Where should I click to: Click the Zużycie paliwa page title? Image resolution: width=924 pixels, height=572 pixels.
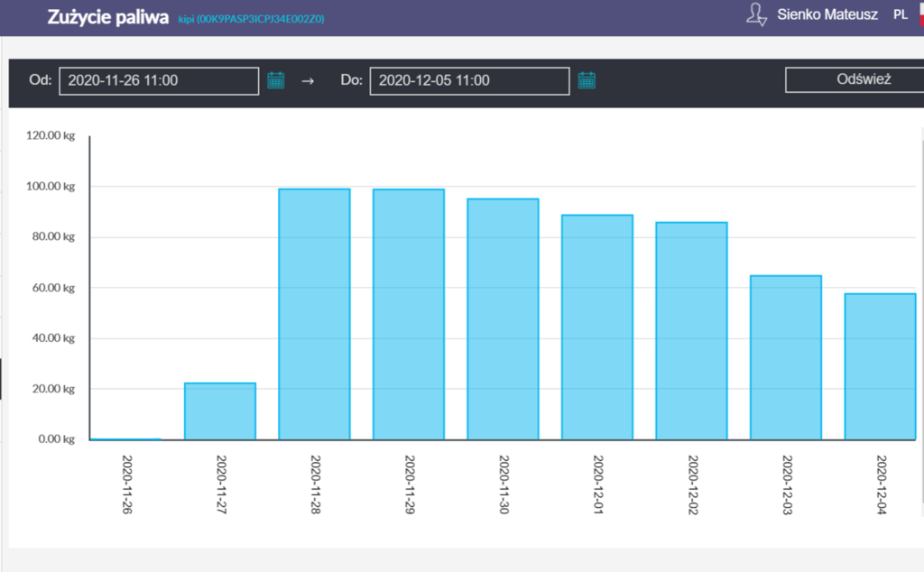coord(108,16)
